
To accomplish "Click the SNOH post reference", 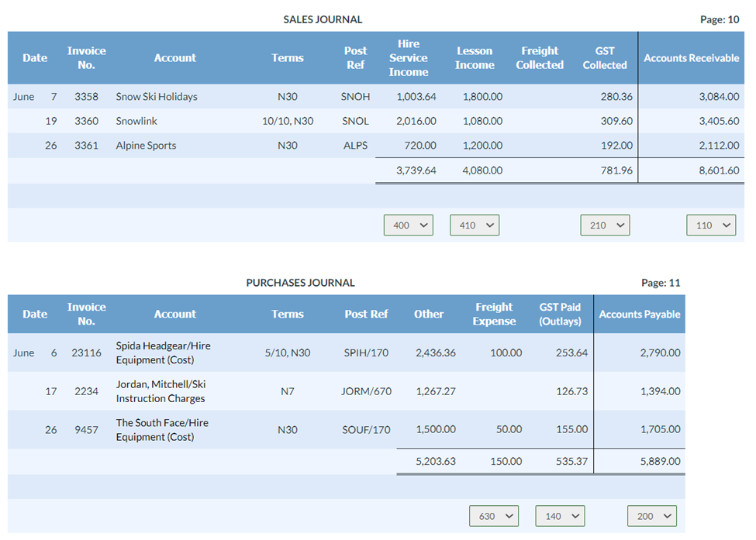I will point(355,97).
